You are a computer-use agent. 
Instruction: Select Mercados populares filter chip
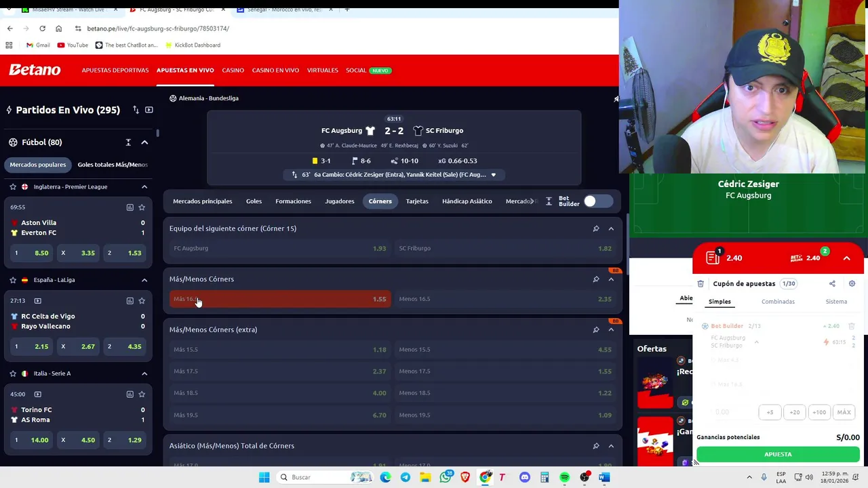[38, 165]
